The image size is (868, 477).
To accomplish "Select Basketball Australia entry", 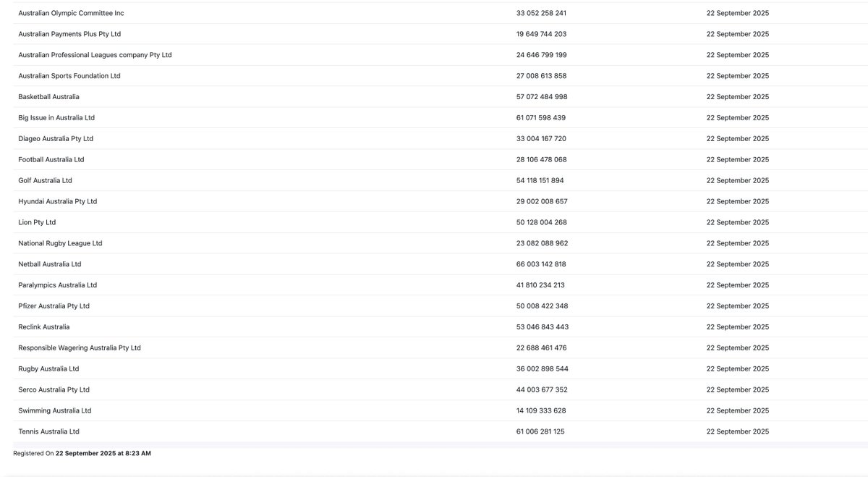I will coord(49,97).
